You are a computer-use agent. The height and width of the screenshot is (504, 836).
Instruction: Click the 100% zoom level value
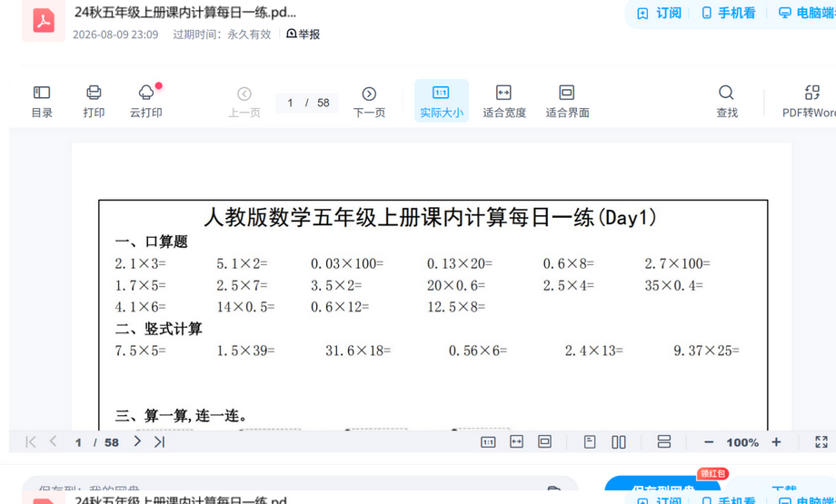(x=742, y=443)
